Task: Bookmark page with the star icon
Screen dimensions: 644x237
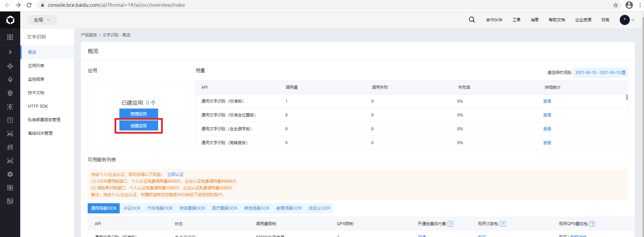Action: pos(616,5)
